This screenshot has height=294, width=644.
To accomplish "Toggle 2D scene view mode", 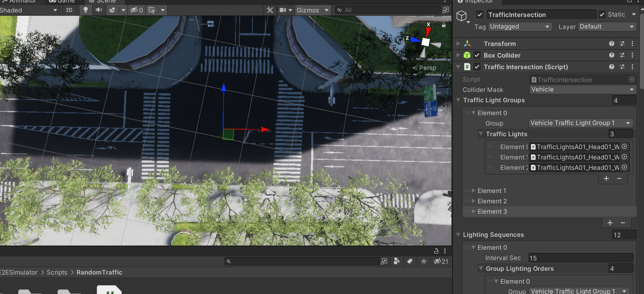I will [69, 10].
